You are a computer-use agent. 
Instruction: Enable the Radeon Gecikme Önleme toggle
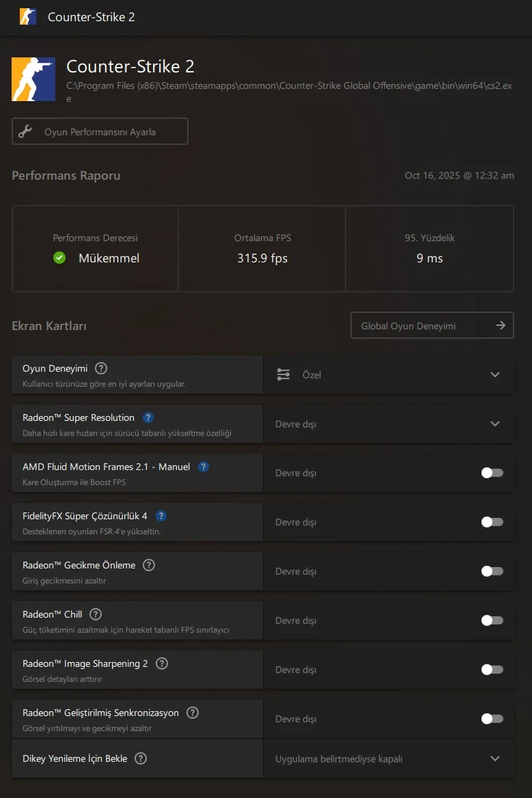click(x=492, y=571)
